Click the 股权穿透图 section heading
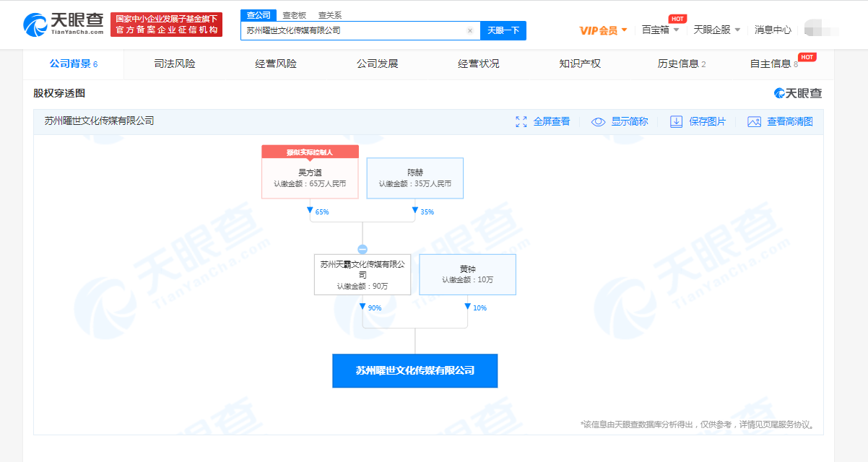This screenshot has width=868, height=462. pyautogui.click(x=59, y=93)
